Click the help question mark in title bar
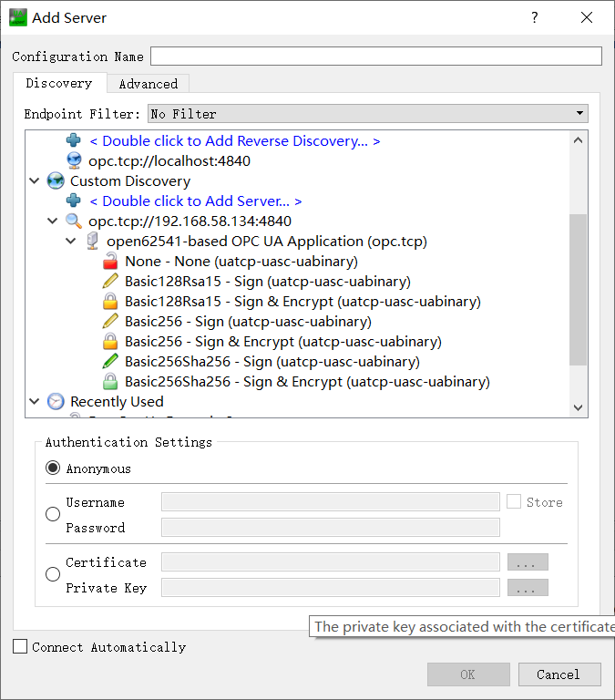The width and height of the screenshot is (615, 700). [535, 17]
